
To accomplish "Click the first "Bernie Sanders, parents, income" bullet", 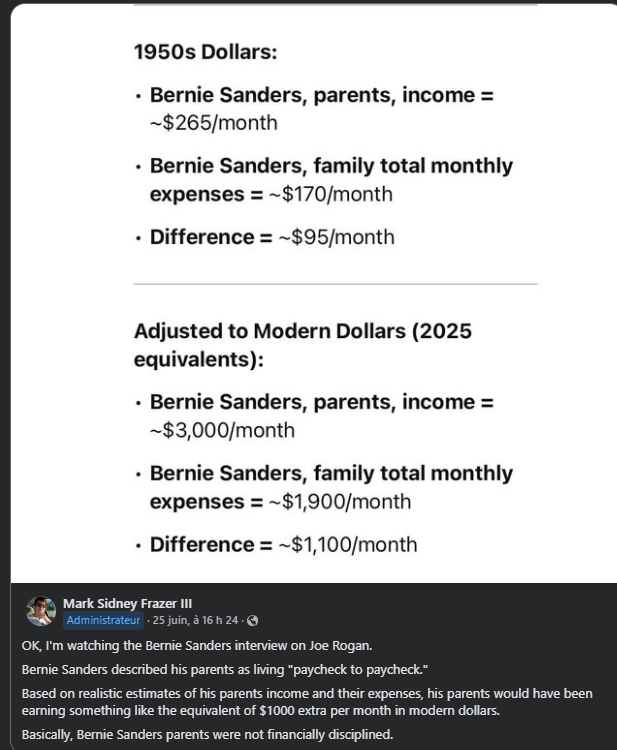I will [x=321, y=109].
